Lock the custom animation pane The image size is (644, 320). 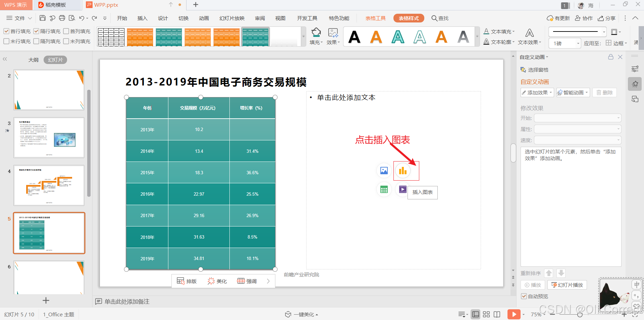coord(611,57)
